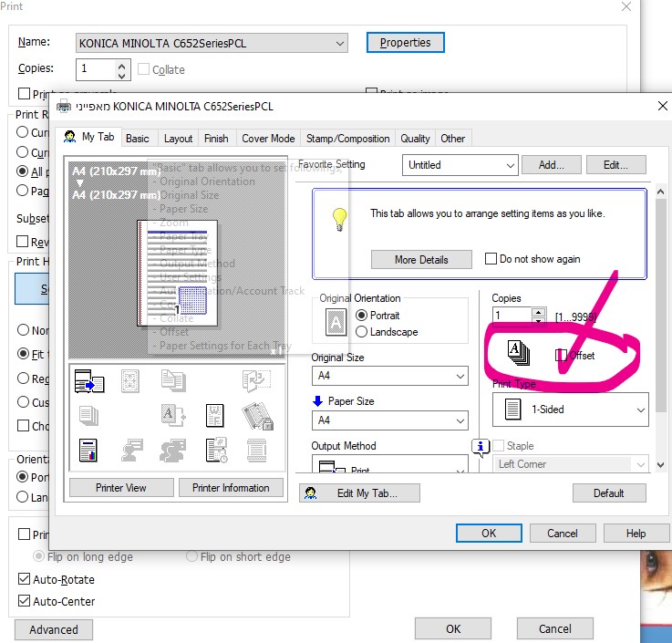Click the Default button
672x643 pixels.
pyautogui.click(x=608, y=493)
